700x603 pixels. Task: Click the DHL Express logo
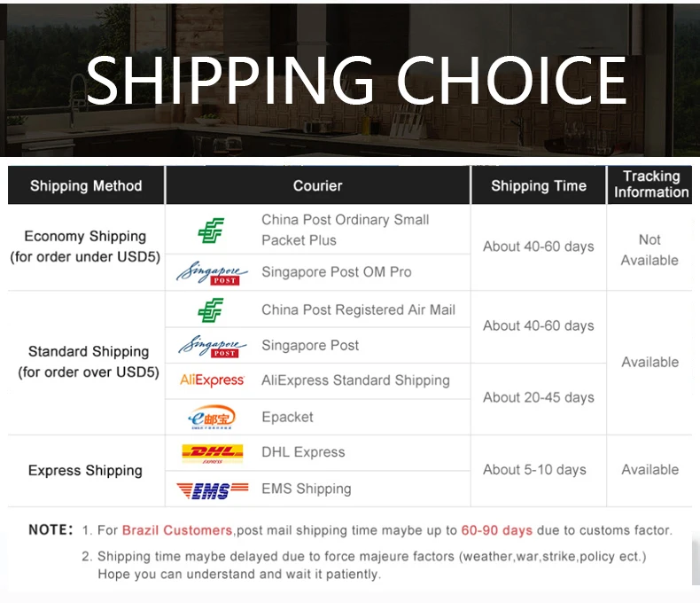213,453
